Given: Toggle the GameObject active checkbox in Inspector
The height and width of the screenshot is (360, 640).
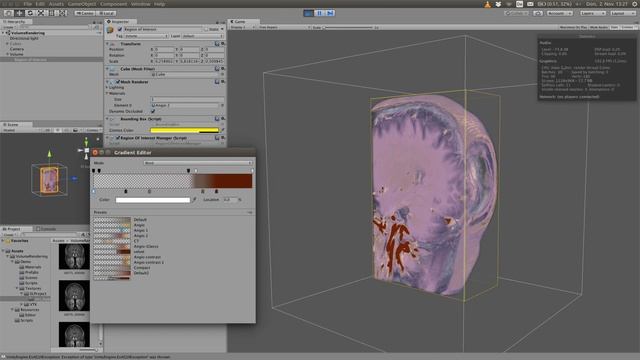Looking at the screenshot, I should tap(120, 29).
